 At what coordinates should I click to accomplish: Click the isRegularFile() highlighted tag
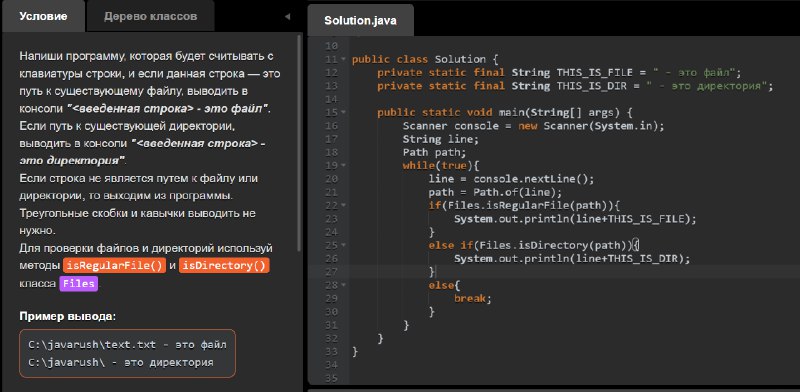pyautogui.click(x=114, y=266)
